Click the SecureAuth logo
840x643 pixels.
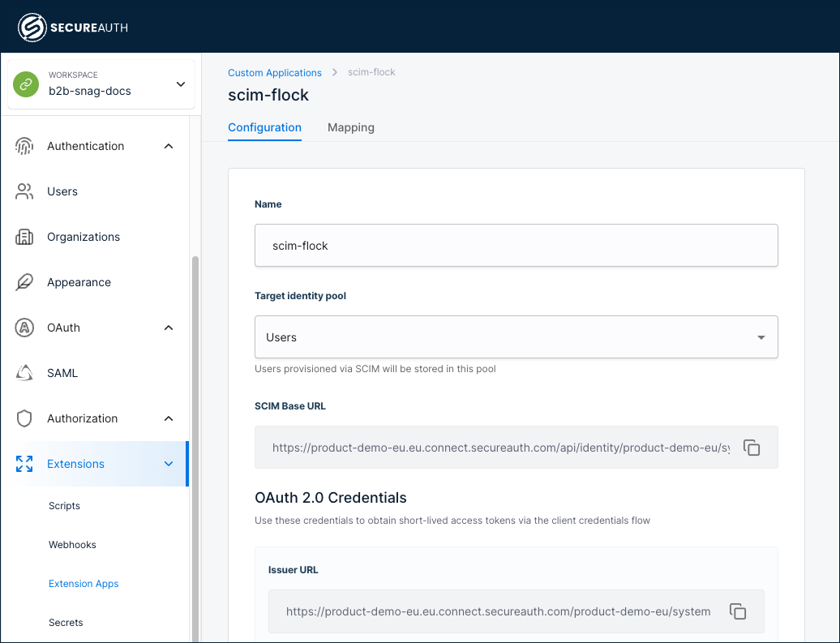(x=73, y=28)
